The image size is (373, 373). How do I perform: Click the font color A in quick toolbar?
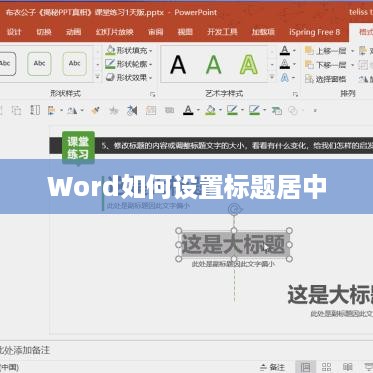pos(188,110)
